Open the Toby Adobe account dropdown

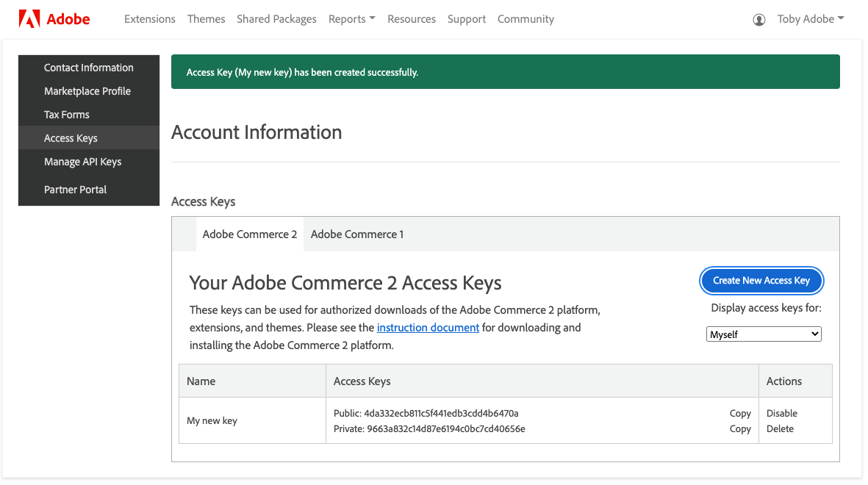click(811, 19)
